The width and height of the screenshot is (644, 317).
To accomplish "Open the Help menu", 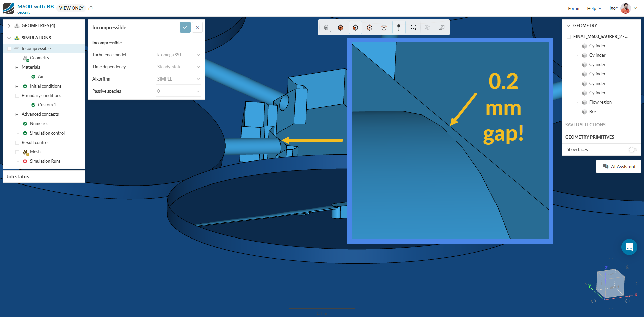I will coord(594,8).
